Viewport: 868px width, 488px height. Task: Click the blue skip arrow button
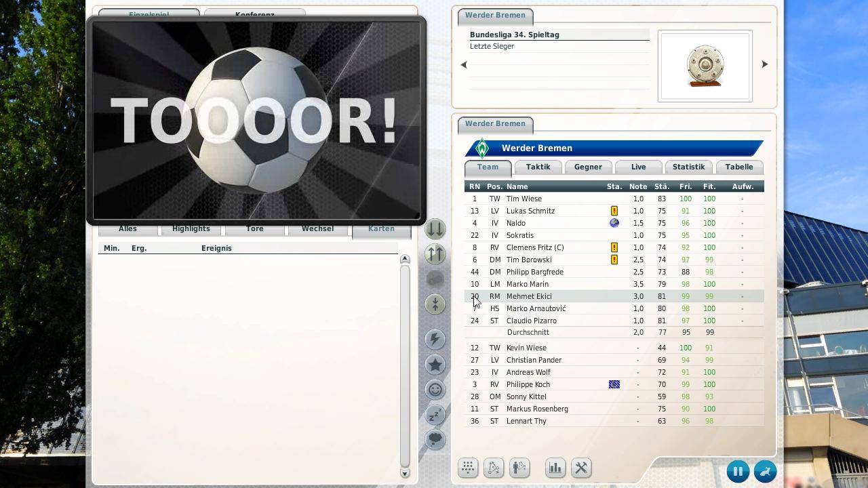coord(765,471)
